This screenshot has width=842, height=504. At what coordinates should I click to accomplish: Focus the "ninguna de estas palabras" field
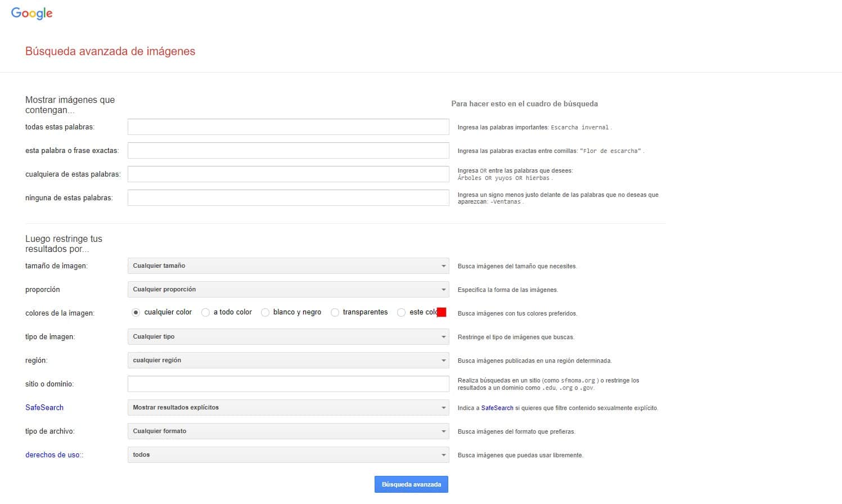pos(288,197)
